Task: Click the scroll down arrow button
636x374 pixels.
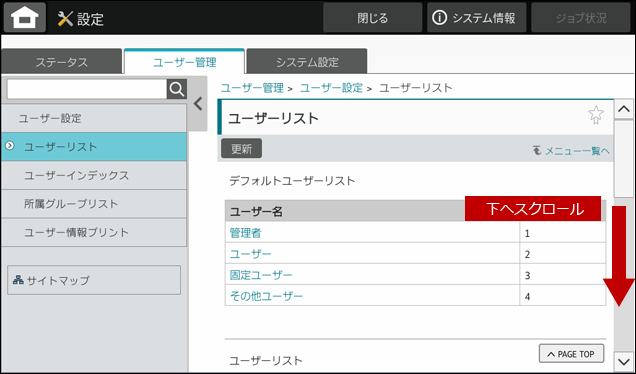Action: click(x=623, y=360)
